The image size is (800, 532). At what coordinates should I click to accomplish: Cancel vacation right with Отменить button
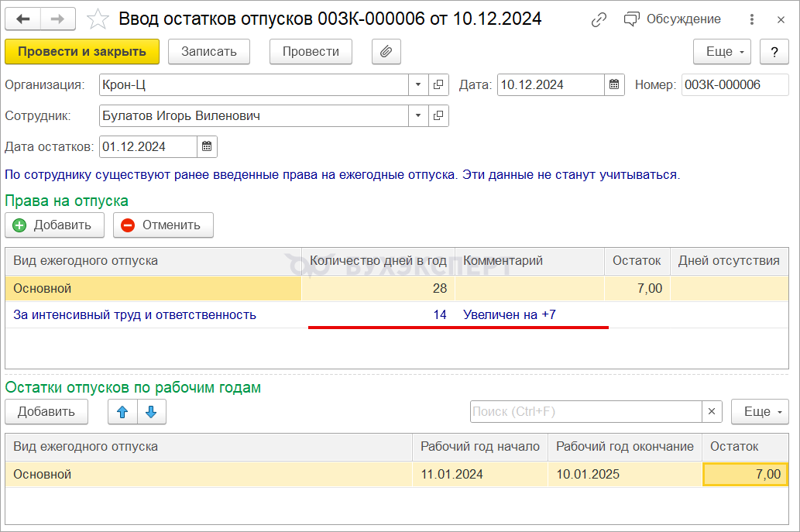(163, 225)
